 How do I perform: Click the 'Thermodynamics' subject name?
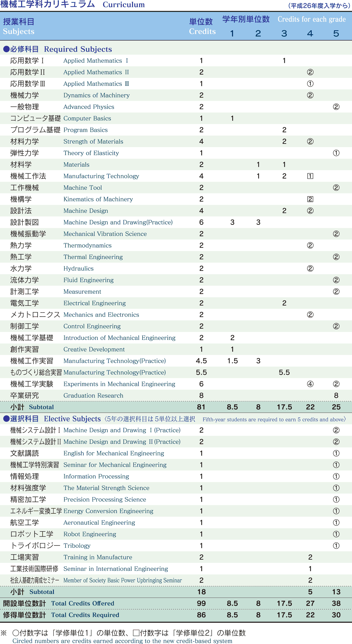pos(88,245)
